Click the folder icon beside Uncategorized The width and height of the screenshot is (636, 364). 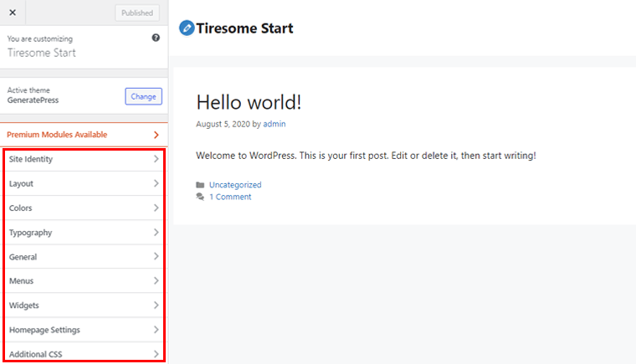[x=200, y=185]
